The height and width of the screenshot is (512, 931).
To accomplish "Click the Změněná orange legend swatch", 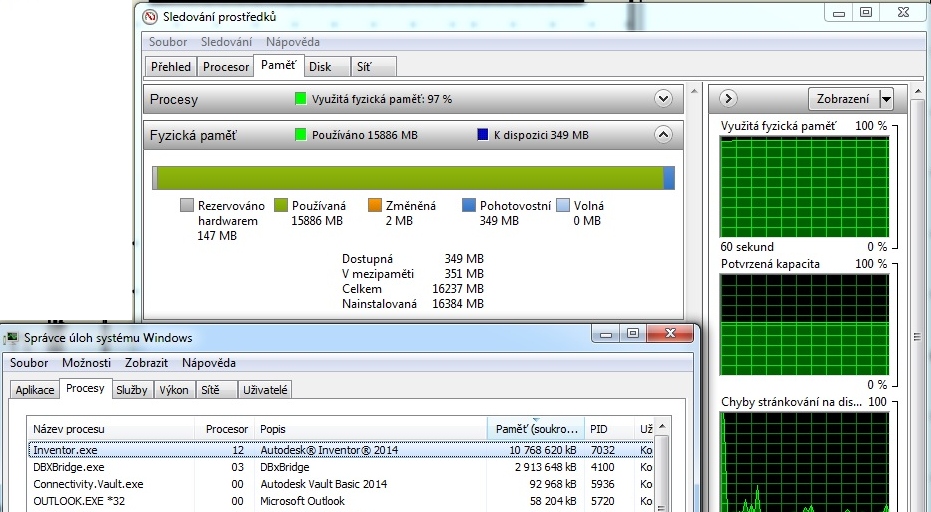I will [375, 206].
